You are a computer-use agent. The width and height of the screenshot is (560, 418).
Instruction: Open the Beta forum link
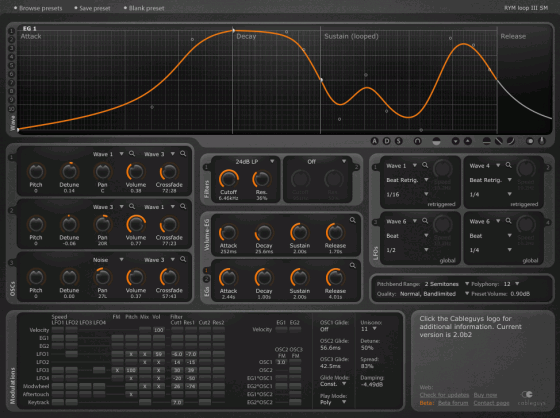pos(453,403)
